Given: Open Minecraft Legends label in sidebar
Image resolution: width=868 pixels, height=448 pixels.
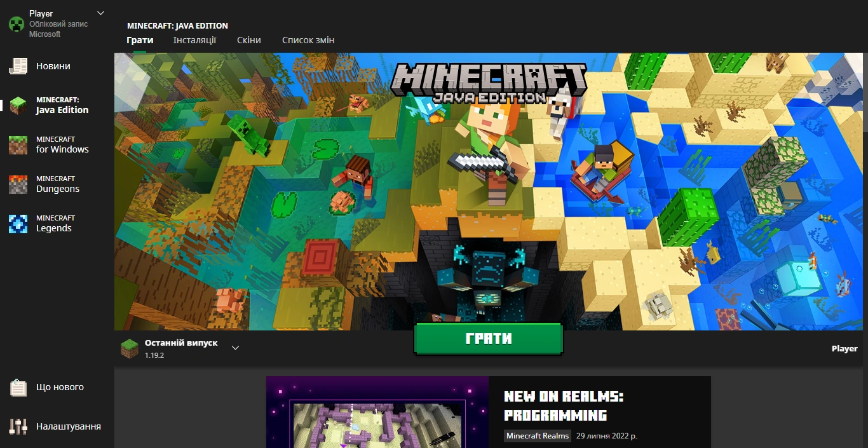Looking at the screenshot, I should [x=55, y=224].
